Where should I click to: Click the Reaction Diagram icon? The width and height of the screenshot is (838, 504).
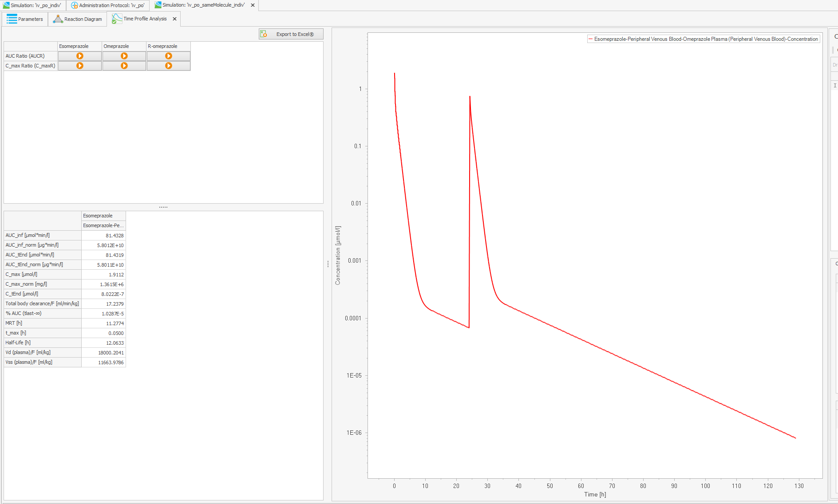(x=58, y=19)
